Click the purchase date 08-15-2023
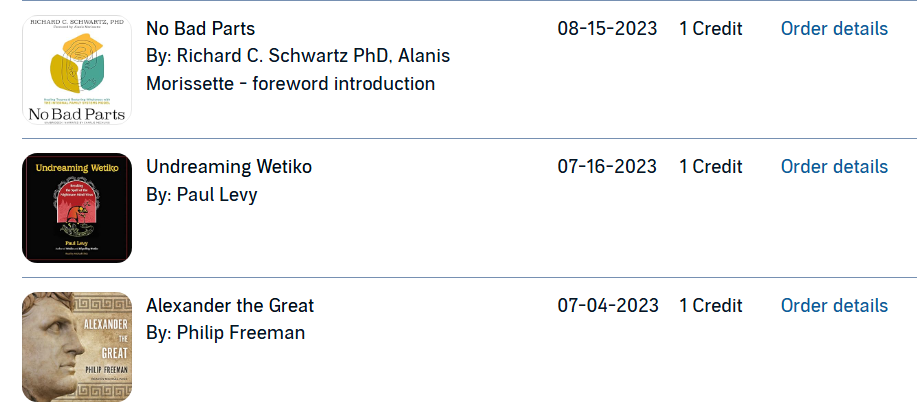917x411 pixels. tap(607, 28)
